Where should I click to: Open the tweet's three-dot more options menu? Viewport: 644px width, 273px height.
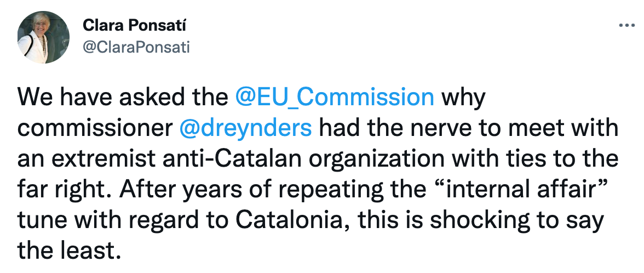[624, 25]
